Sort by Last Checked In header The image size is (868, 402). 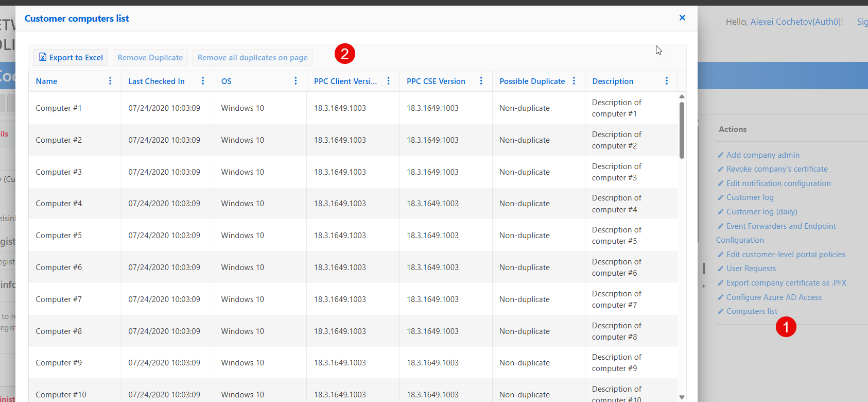[157, 81]
